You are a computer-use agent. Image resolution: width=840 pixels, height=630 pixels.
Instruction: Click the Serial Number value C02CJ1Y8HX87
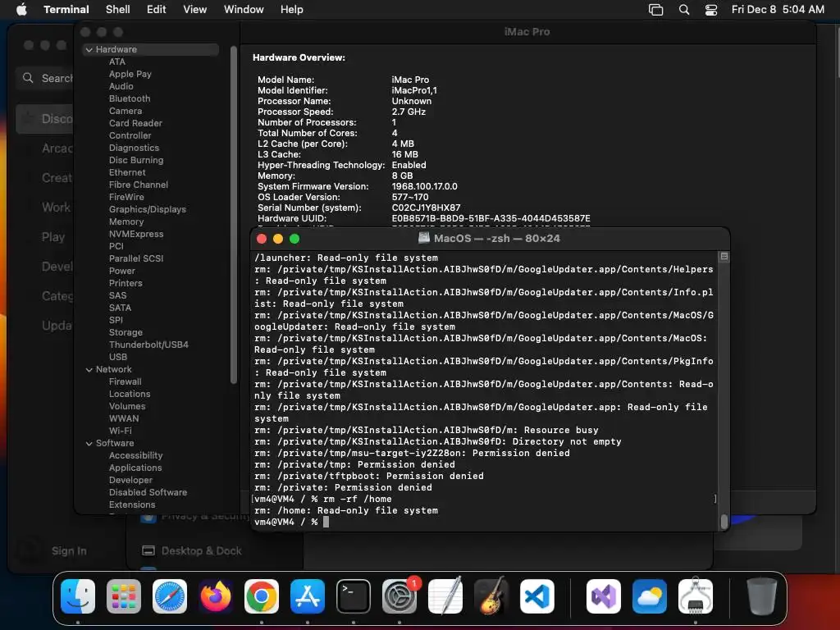426,208
